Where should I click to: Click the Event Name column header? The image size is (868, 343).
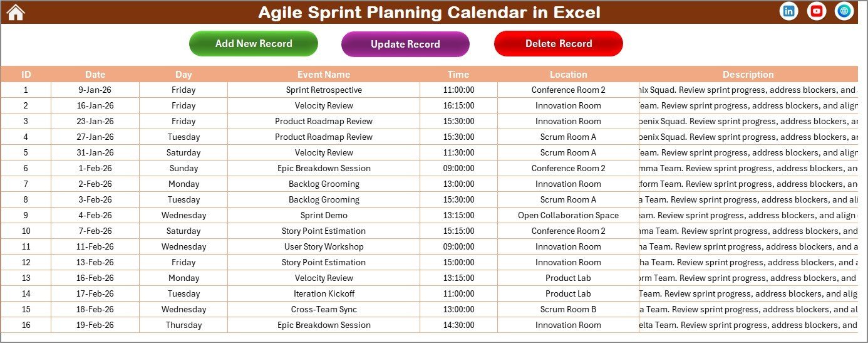pyautogui.click(x=324, y=74)
